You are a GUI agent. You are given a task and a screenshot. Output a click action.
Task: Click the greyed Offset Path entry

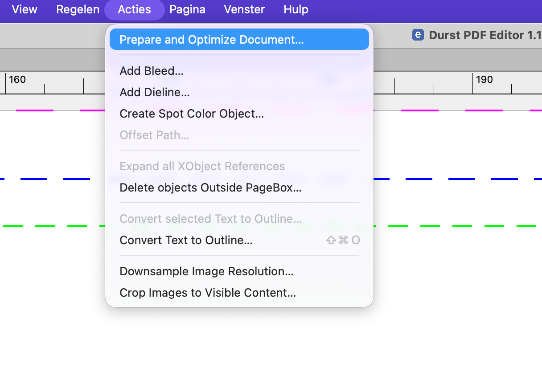(239, 135)
